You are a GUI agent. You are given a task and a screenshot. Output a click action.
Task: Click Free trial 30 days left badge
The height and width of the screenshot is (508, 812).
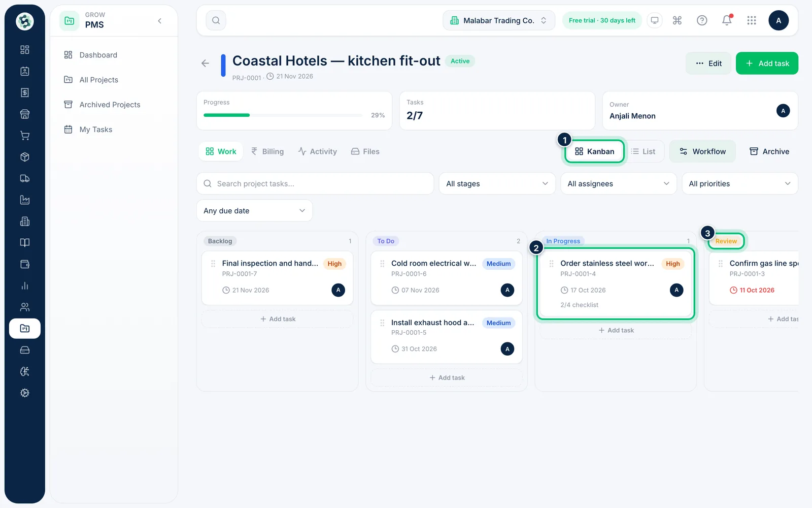[602, 20]
